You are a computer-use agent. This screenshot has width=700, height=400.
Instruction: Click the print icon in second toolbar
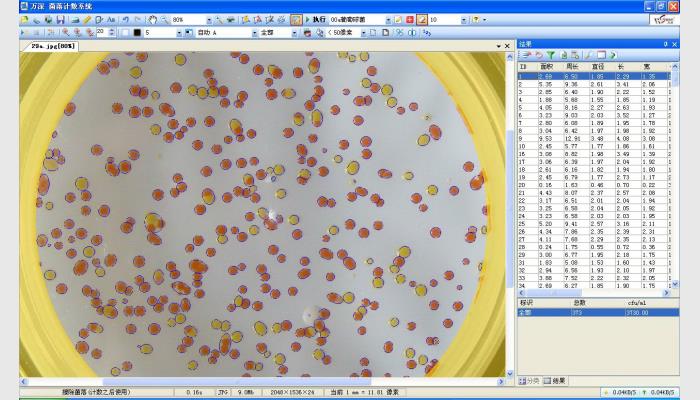tap(307, 32)
